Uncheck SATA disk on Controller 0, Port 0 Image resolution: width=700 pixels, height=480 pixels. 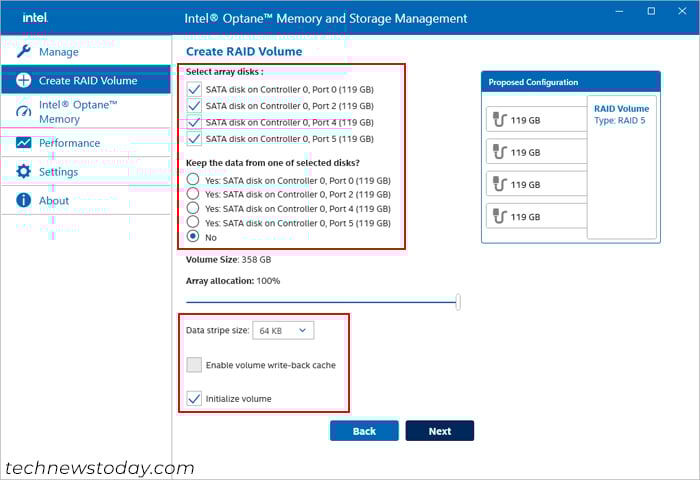[194, 89]
